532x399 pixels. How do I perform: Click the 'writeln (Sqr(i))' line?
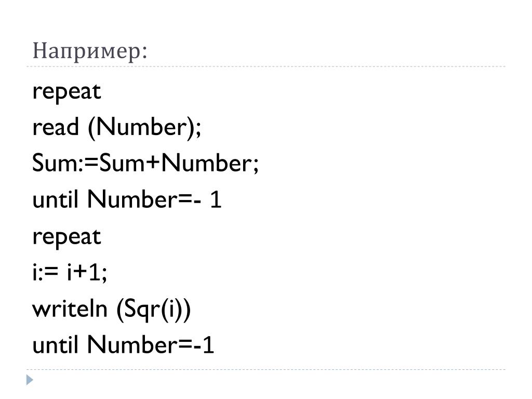[112, 310]
